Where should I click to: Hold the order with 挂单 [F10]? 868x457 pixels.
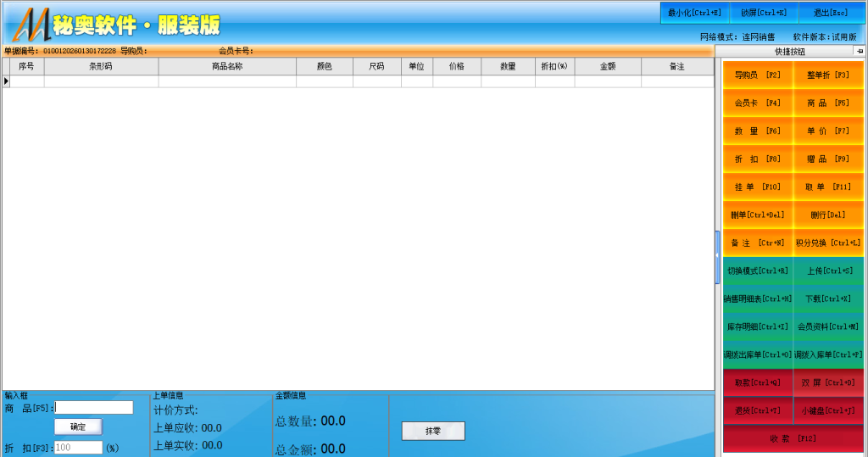(758, 187)
